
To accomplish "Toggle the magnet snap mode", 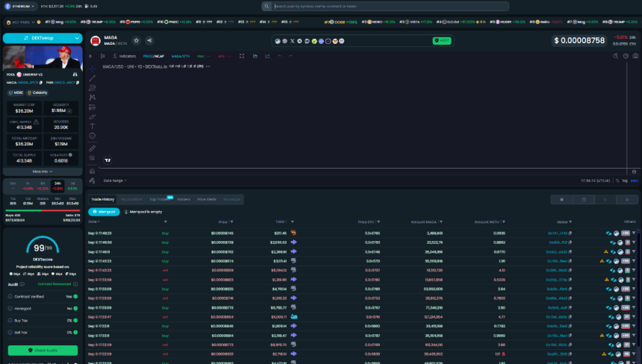I will tap(92, 171).
